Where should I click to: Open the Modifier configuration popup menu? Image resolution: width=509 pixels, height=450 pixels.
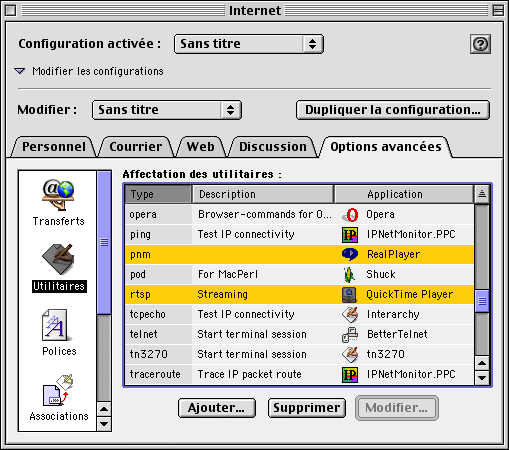pyautogui.click(x=167, y=110)
